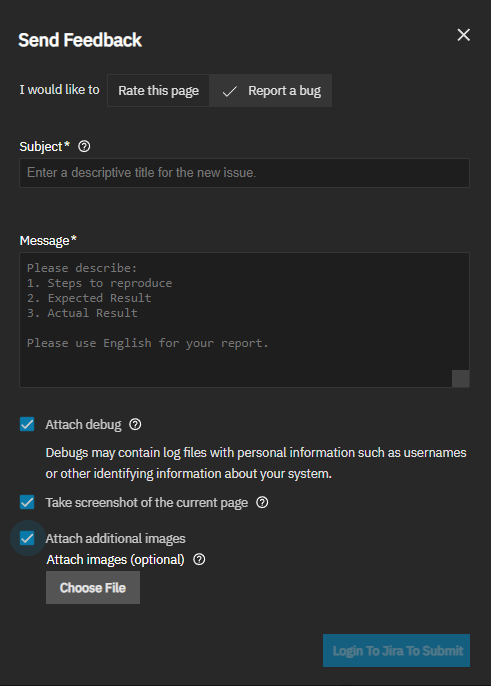Image resolution: width=491 pixels, height=686 pixels.
Task: Disable the Attach additional images checkbox
Action: pos(27,538)
